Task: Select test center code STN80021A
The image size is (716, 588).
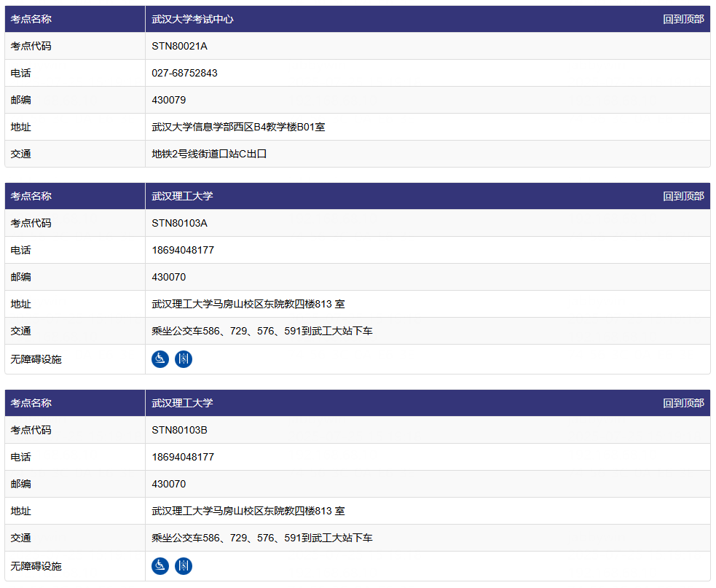Action: coord(179,46)
